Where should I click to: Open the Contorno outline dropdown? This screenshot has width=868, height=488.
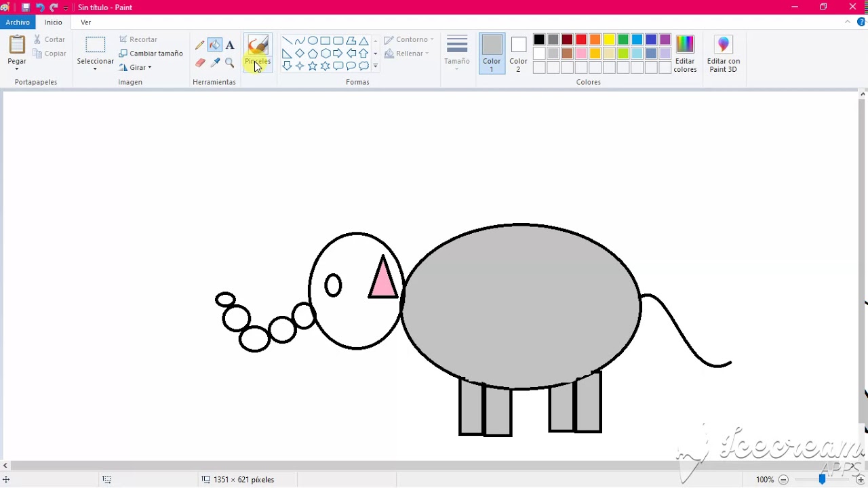point(408,39)
